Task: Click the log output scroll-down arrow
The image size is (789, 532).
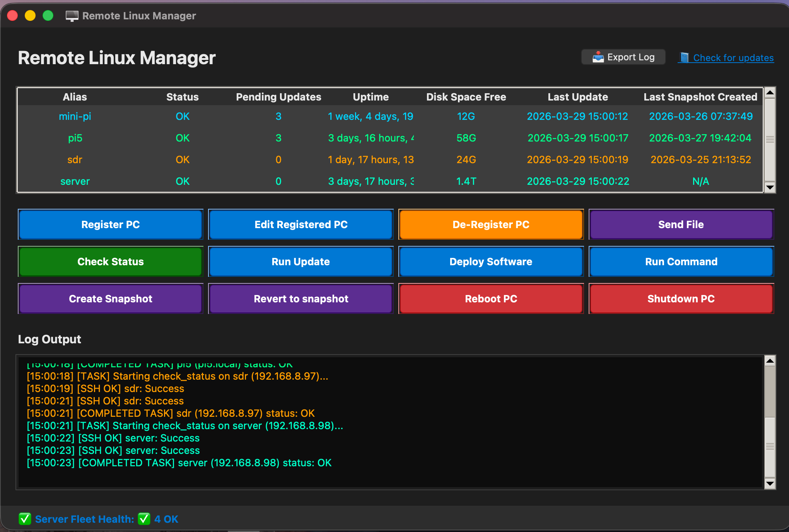Action: click(770, 484)
